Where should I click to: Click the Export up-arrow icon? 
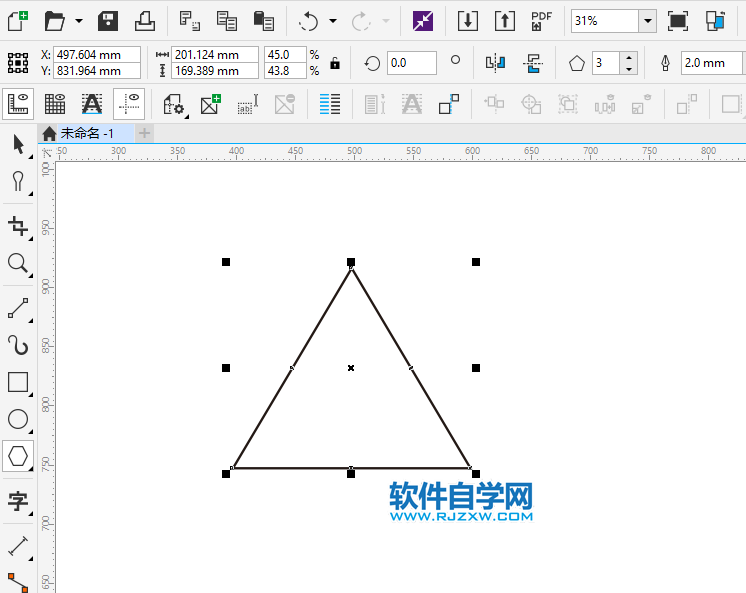click(x=505, y=20)
